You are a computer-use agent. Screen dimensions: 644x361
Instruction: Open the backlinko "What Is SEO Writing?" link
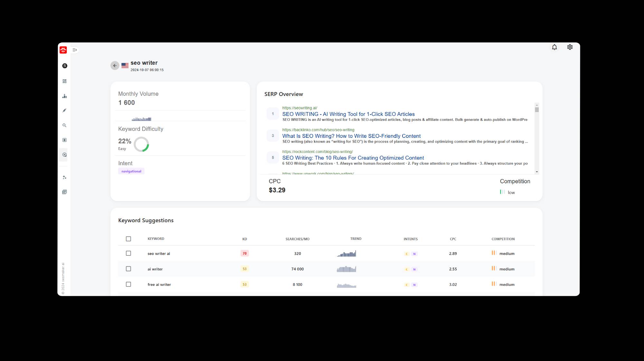351,136
